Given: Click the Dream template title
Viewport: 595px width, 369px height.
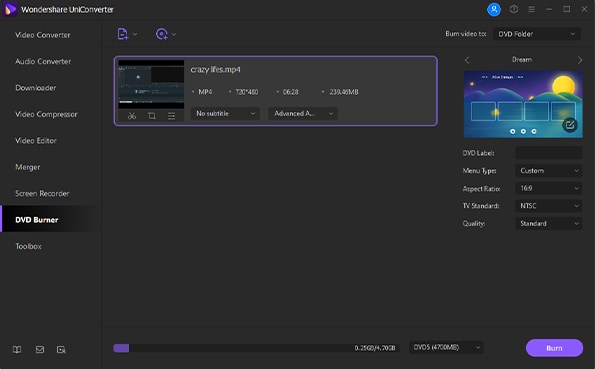Looking at the screenshot, I should pos(522,60).
